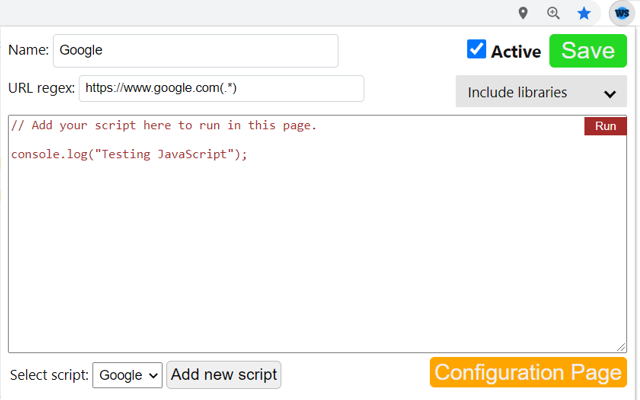This screenshot has height=400, width=640.
Task: Open the Select script dropdown
Action: (x=127, y=375)
